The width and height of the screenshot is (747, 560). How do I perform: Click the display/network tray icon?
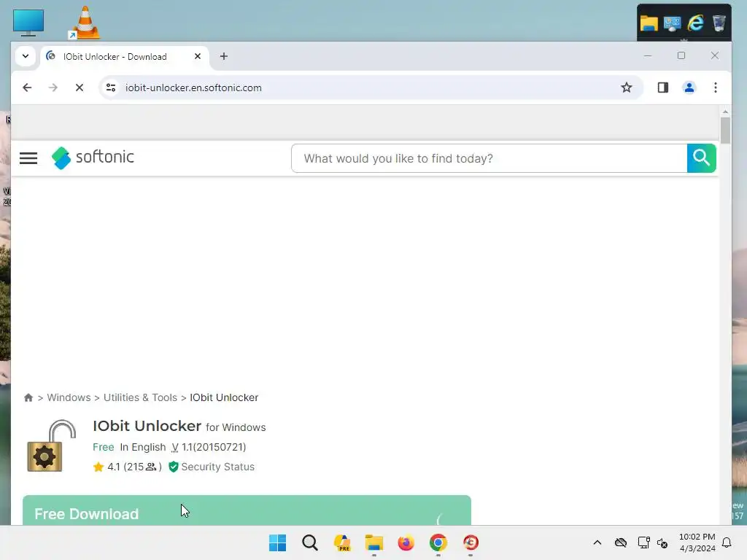pyautogui.click(x=643, y=542)
